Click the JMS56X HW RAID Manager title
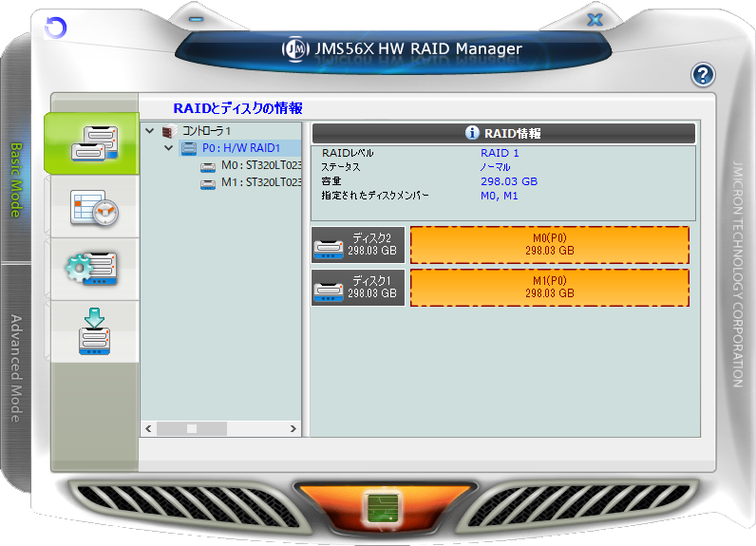 tap(418, 48)
